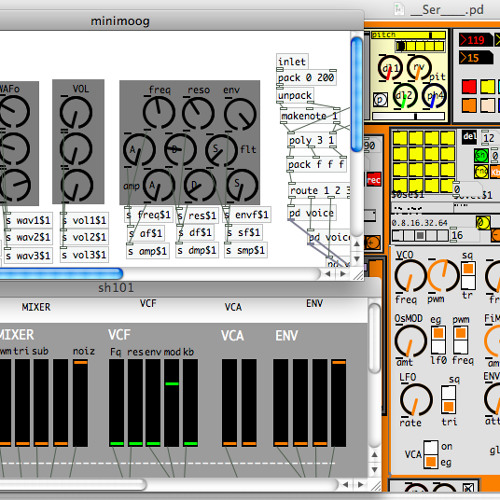
Task: Click the orange 15 number box
Action: (x=475, y=58)
